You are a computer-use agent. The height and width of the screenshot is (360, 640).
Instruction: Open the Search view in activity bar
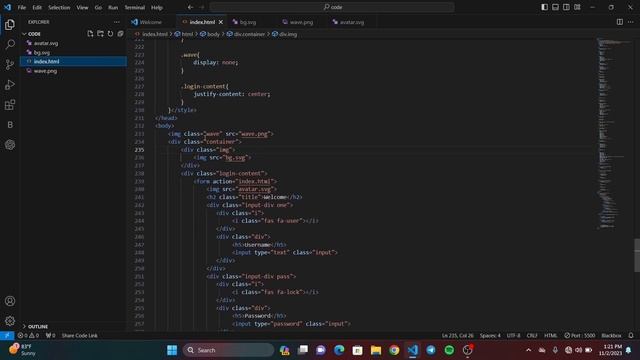pyautogui.click(x=10, y=44)
